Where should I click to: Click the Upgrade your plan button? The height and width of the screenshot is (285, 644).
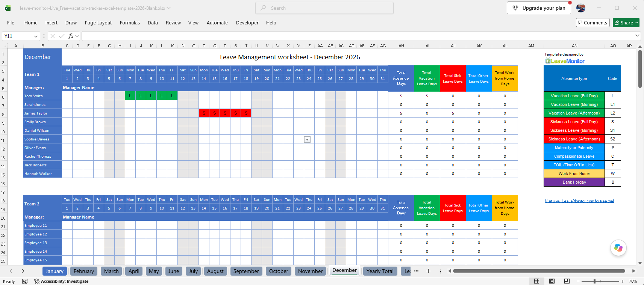coord(539,8)
